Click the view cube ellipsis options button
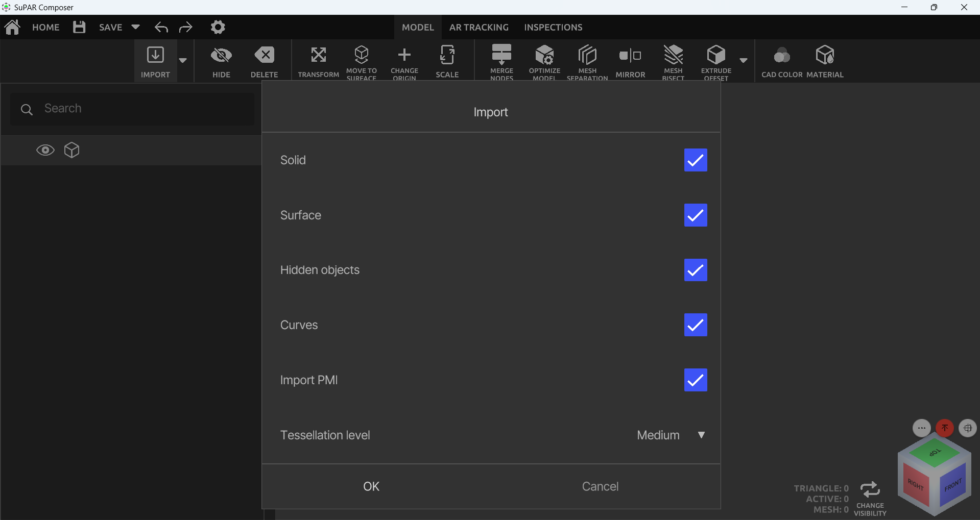Screen dimensions: 980x520 tap(922, 428)
